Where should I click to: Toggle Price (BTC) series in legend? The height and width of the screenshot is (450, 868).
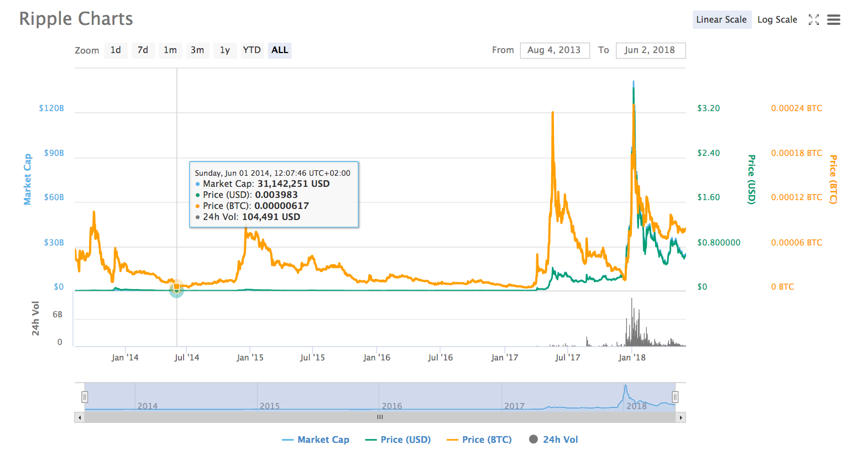(x=479, y=440)
